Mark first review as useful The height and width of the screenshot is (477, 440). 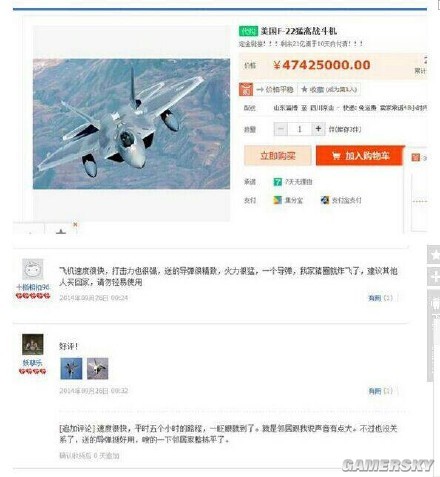coord(380,298)
